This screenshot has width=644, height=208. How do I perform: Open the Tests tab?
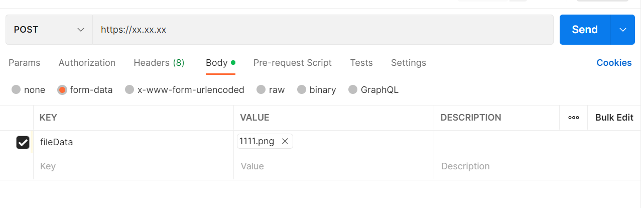pyautogui.click(x=361, y=63)
